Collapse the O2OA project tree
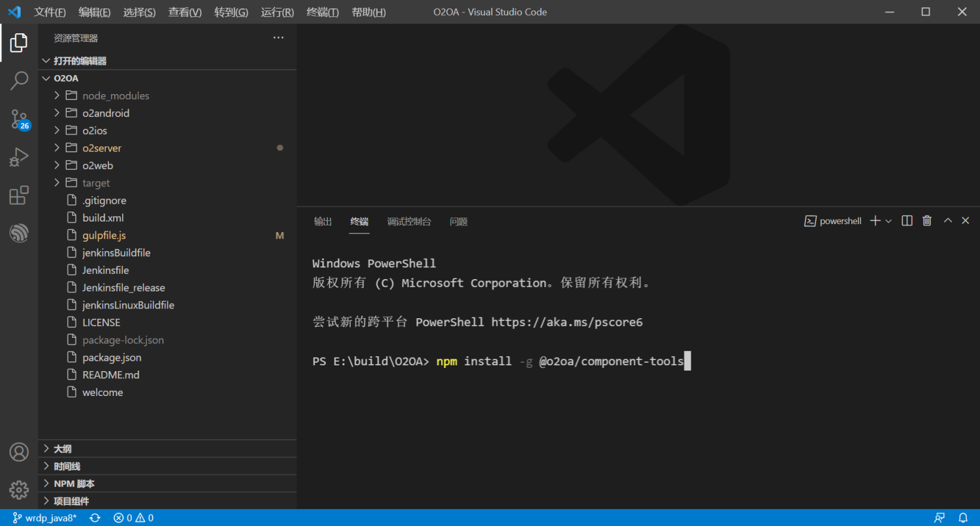The height and width of the screenshot is (526, 980). pyautogui.click(x=46, y=78)
